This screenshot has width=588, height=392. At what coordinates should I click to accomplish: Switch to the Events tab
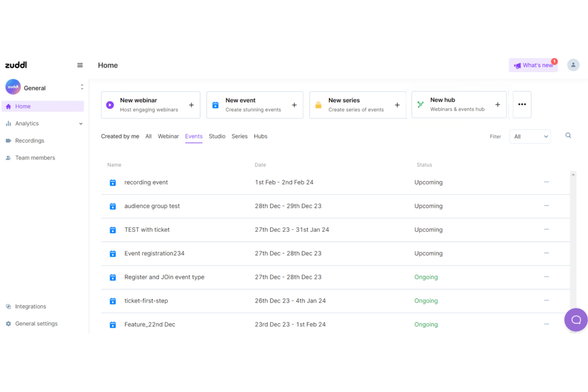pyautogui.click(x=194, y=136)
